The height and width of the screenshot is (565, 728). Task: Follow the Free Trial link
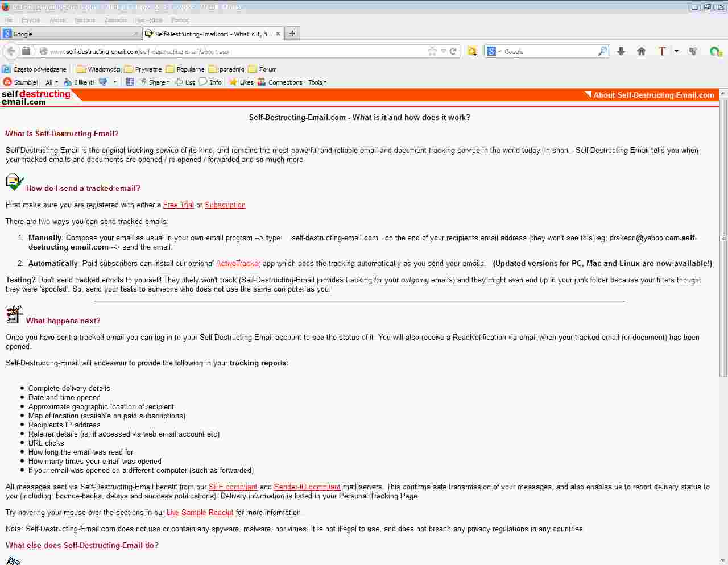179,205
